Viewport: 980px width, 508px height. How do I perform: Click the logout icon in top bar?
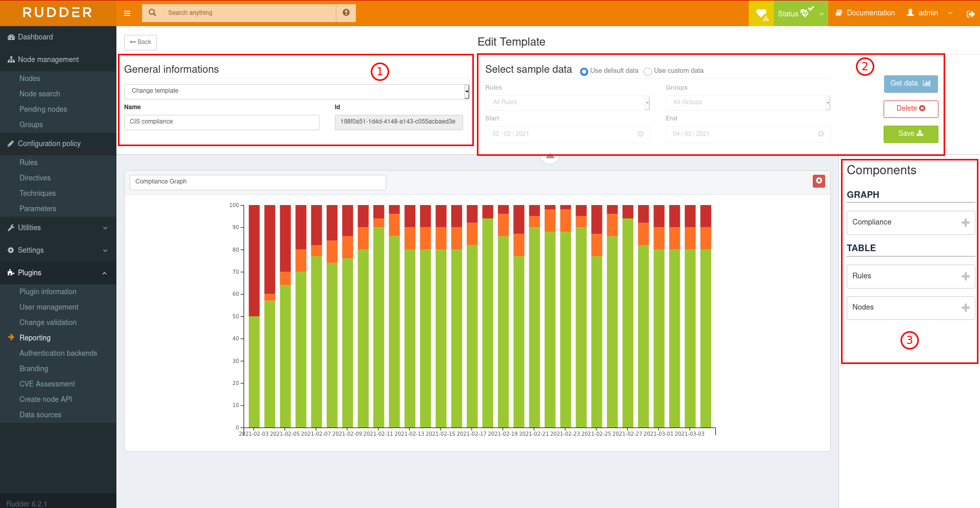pos(970,14)
